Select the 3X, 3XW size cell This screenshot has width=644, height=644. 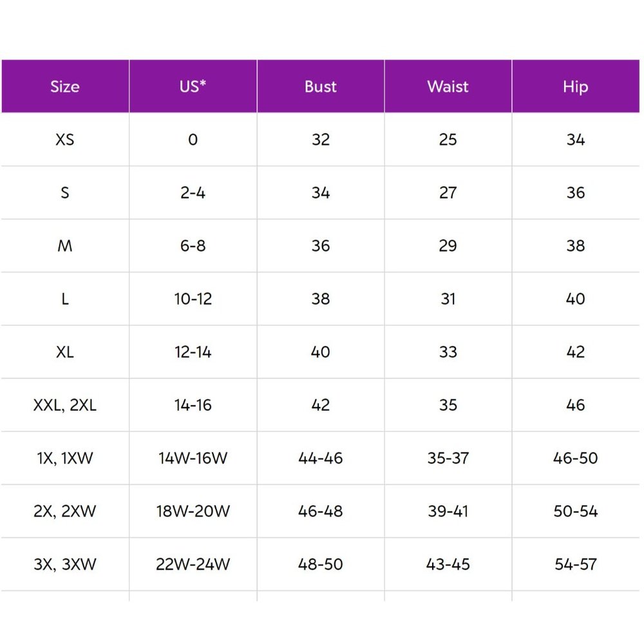coord(65,565)
